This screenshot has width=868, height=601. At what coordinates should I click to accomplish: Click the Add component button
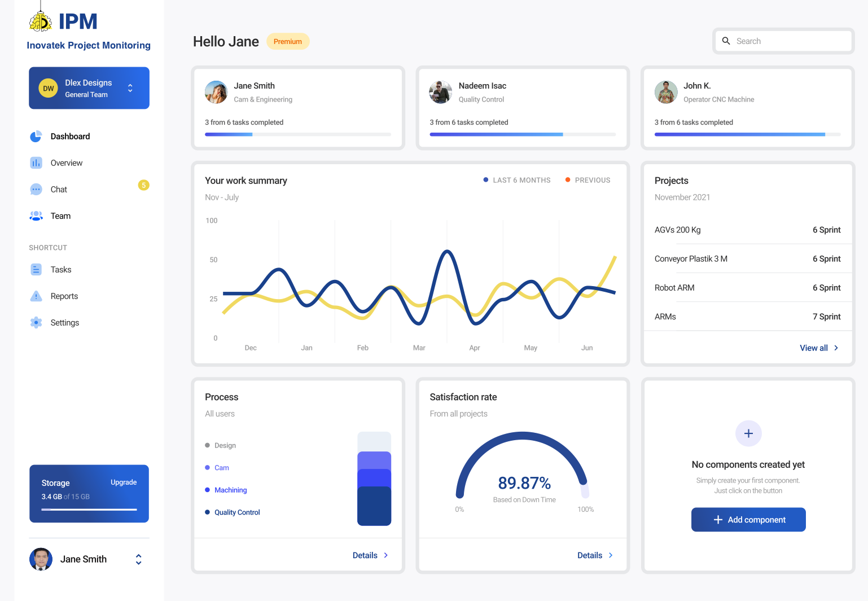(748, 520)
